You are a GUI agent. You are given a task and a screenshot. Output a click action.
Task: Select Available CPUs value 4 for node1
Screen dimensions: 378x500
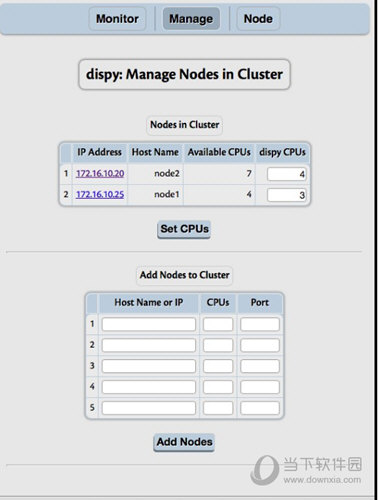249,194
